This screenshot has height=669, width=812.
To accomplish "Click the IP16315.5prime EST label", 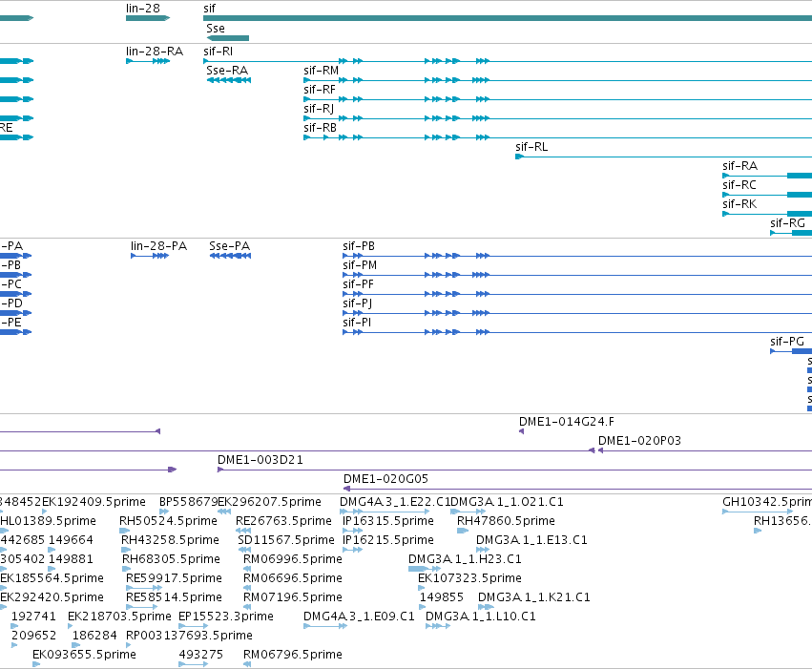I will point(388,521).
